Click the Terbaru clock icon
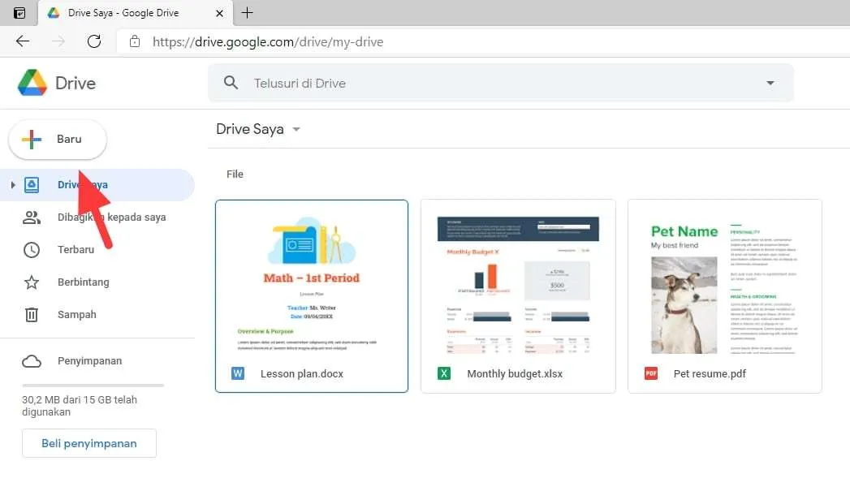This screenshot has width=850, height=504. (32, 250)
